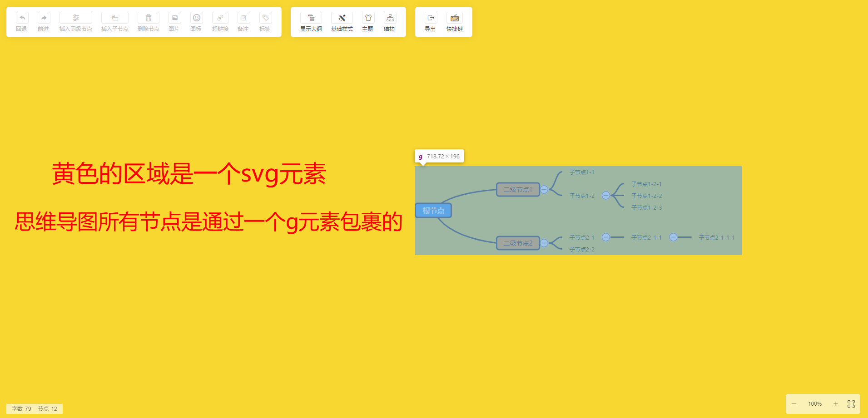Collapse children of 二级节点1
The image size is (868, 418).
(544, 190)
